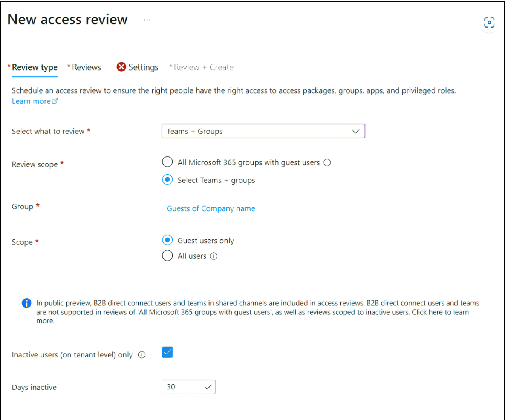Click the screenshot capture icon
This screenshot has width=505, height=420.
point(489,23)
